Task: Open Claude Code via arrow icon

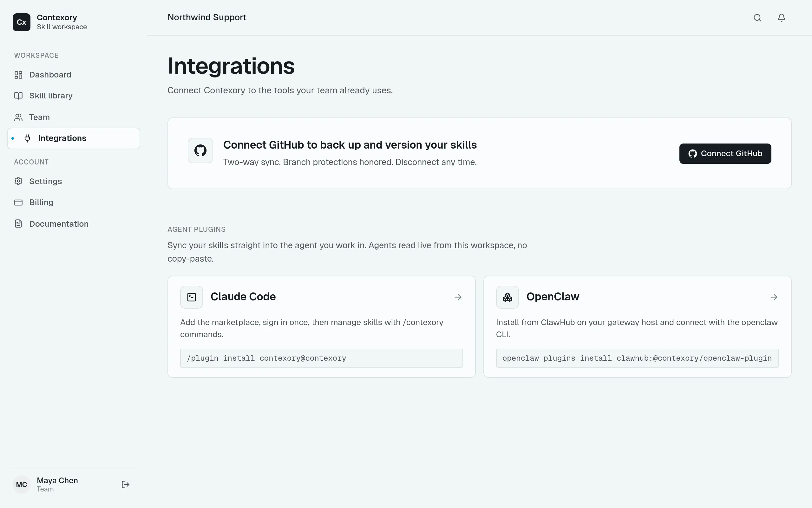Action: click(458, 297)
